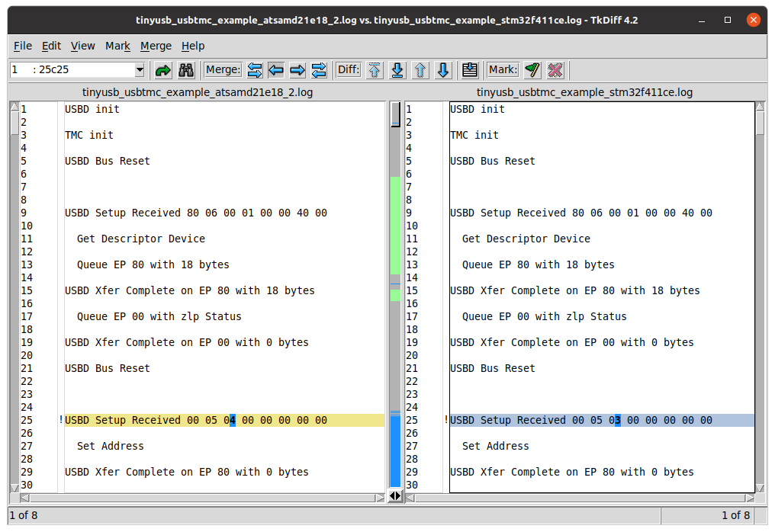Click right status bar '1 of 8'

(735, 516)
